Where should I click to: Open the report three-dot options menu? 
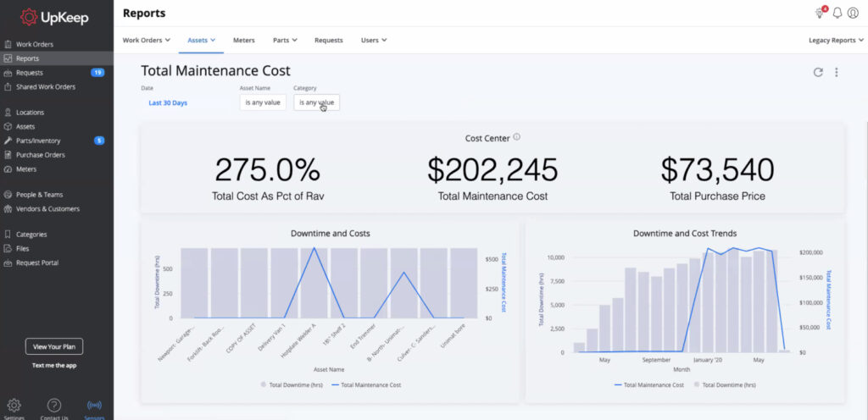pos(837,72)
